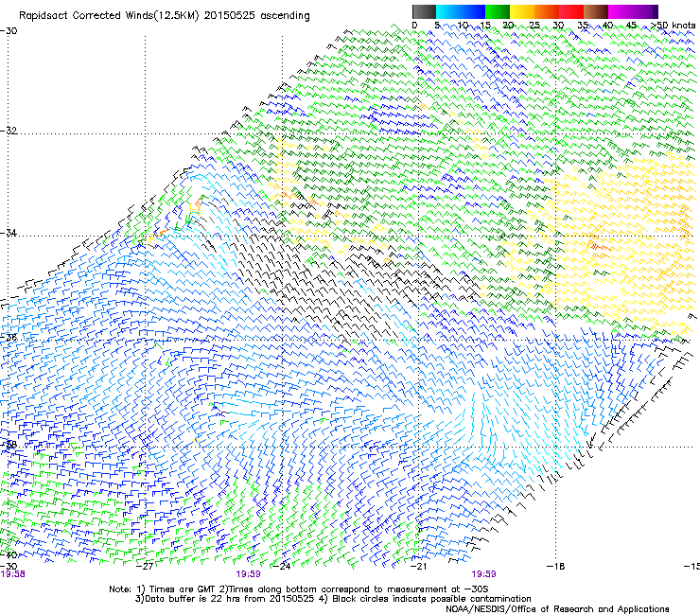This screenshot has width=700, height=615.
Task: Click the red 30-35 knots legend swatch
Action: coord(571,11)
